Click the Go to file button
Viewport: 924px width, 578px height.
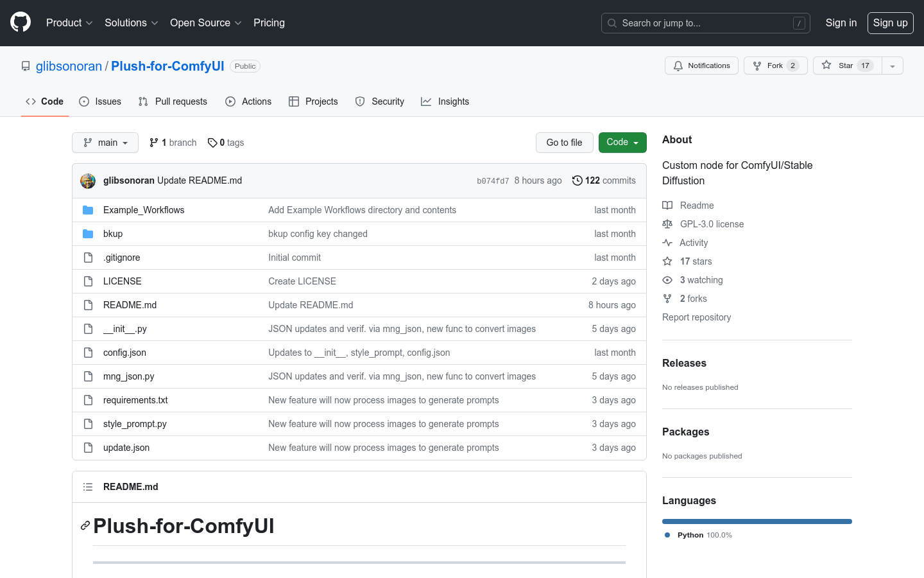pos(565,143)
